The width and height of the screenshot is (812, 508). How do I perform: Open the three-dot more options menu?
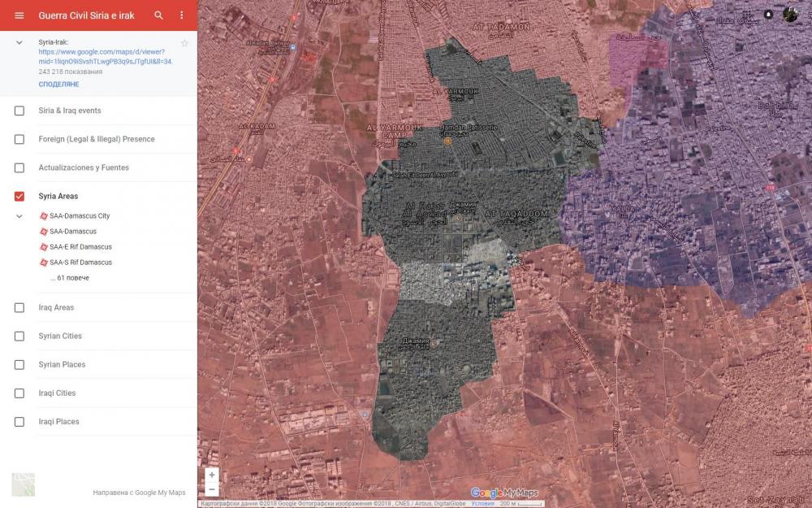click(x=181, y=15)
